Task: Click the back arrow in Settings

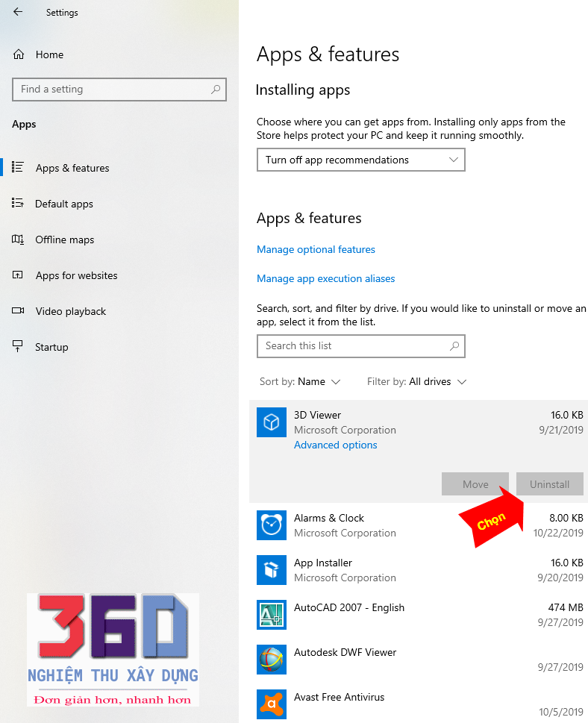Action: tap(18, 12)
